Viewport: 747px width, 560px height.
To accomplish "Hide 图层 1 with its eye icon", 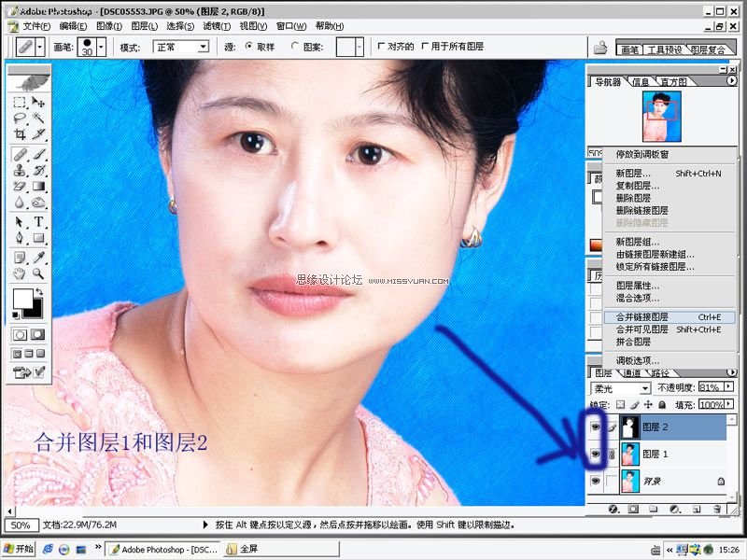I will coord(596,454).
